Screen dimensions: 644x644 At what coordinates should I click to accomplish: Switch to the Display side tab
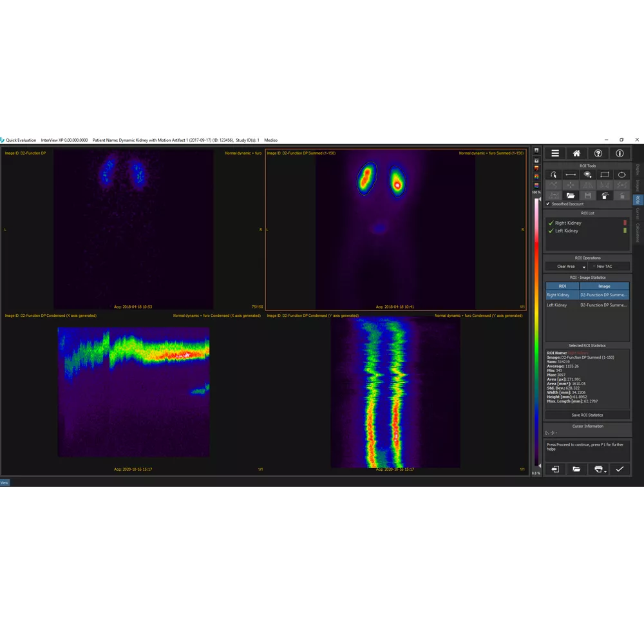638,169
